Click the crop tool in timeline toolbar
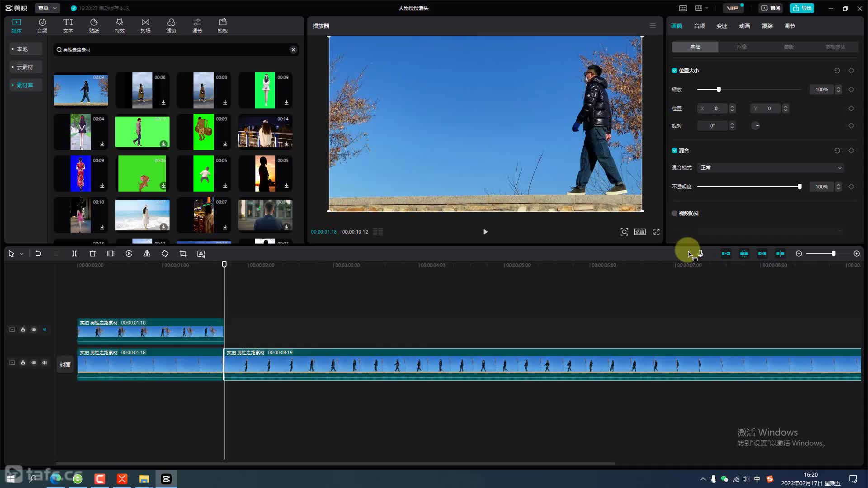The width and height of the screenshot is (868, 488). click(183, 254)
